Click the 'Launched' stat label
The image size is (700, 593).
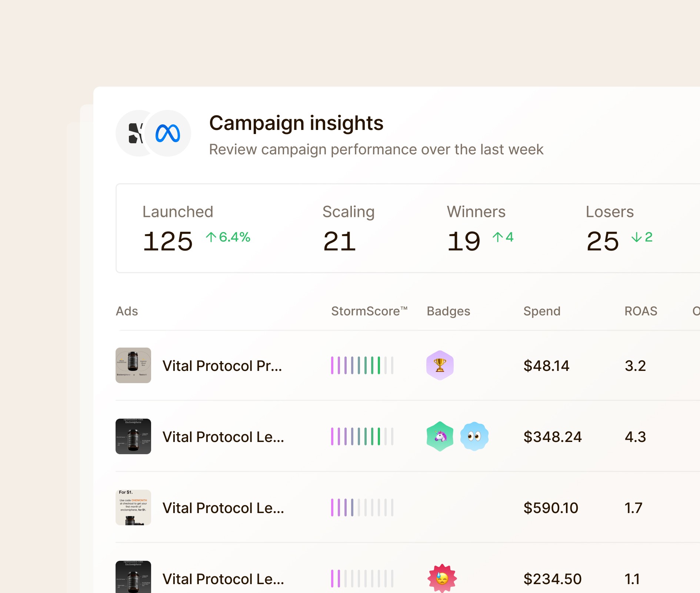click(x=178, y=212)
